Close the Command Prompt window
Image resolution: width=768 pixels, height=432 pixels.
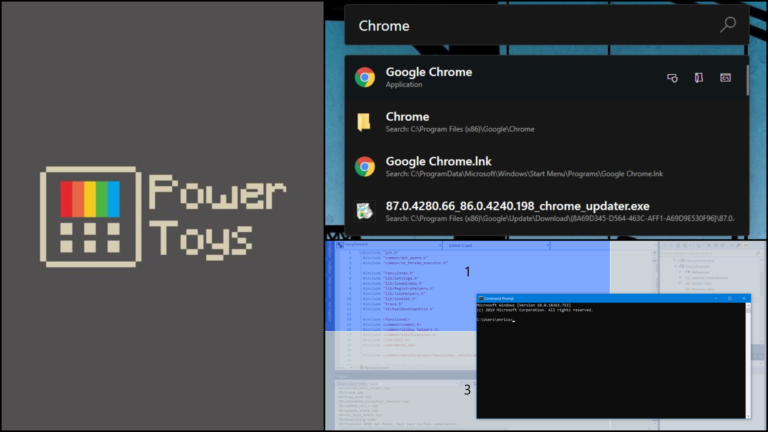(x=744, y=298)
